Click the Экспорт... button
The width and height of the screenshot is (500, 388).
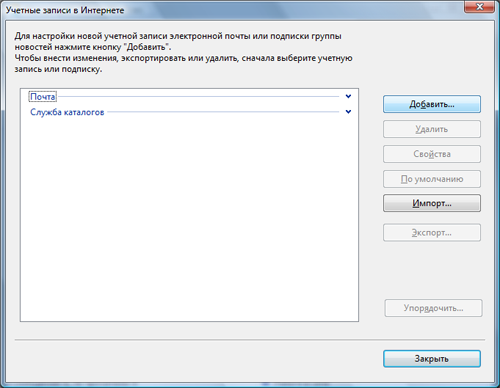point(432,232)
